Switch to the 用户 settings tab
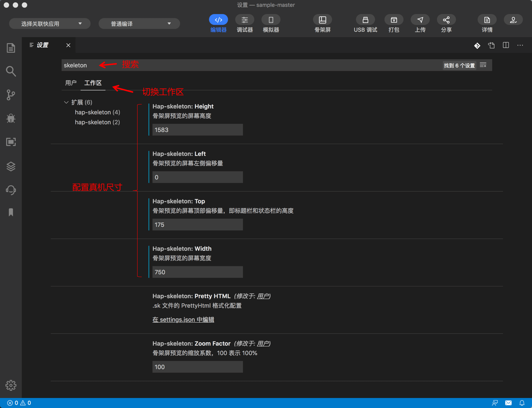 71,83
